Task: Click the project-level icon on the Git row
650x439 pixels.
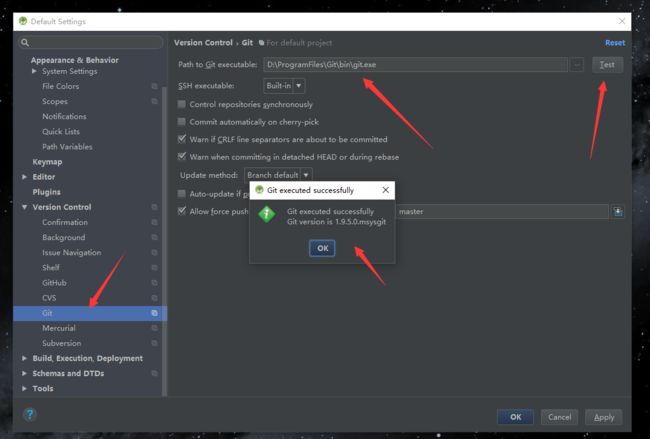Action: coord(154,313)
